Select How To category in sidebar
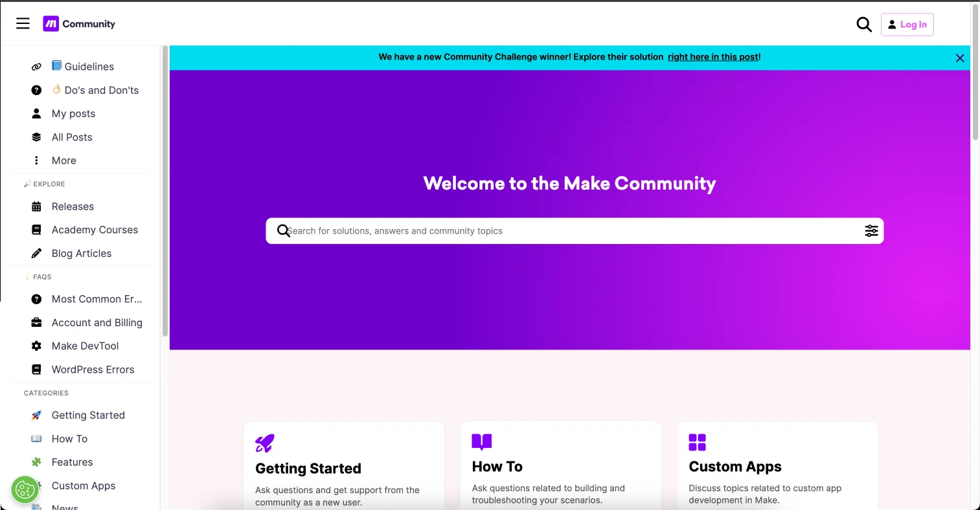 click(x=69, y=439)
